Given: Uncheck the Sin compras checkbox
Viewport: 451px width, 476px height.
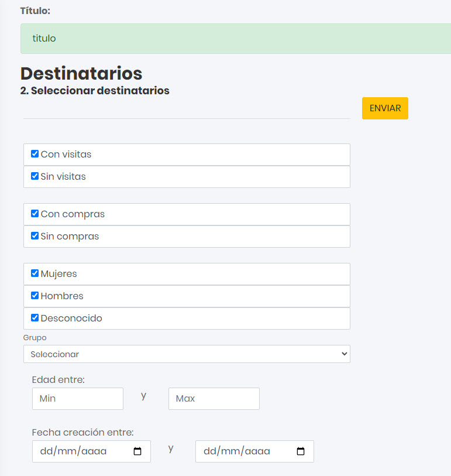Looking at the screenshot, I should (35, 236).
